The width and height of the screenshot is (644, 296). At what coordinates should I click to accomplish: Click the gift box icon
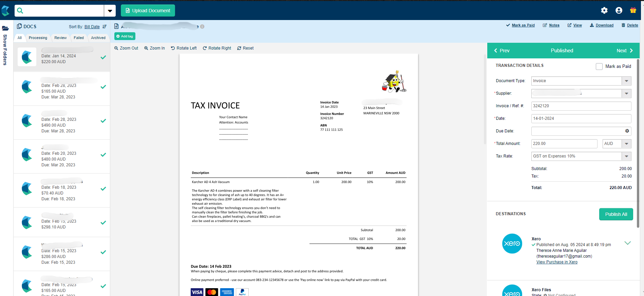633,11
